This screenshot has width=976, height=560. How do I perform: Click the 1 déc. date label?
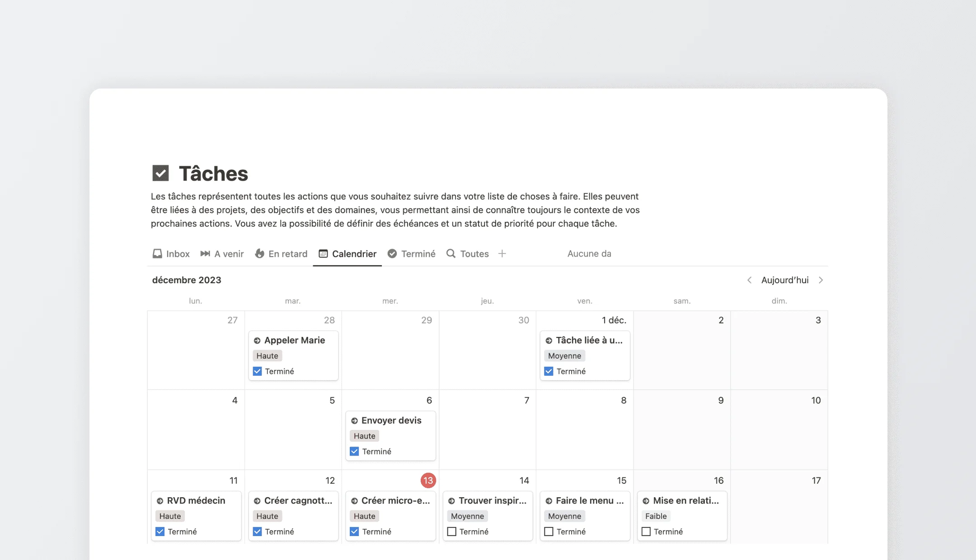coord(614,320)
